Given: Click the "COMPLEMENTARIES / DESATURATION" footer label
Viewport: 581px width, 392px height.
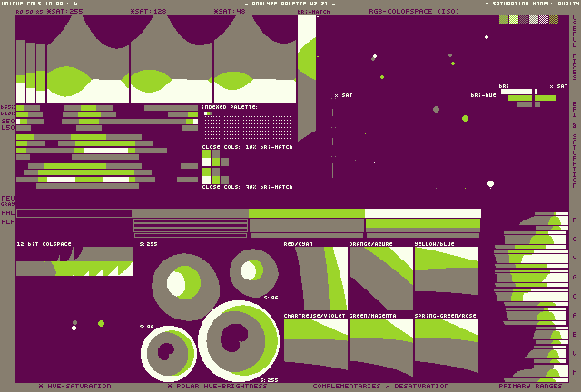Looking at the screenshot, I should point(380,386).
